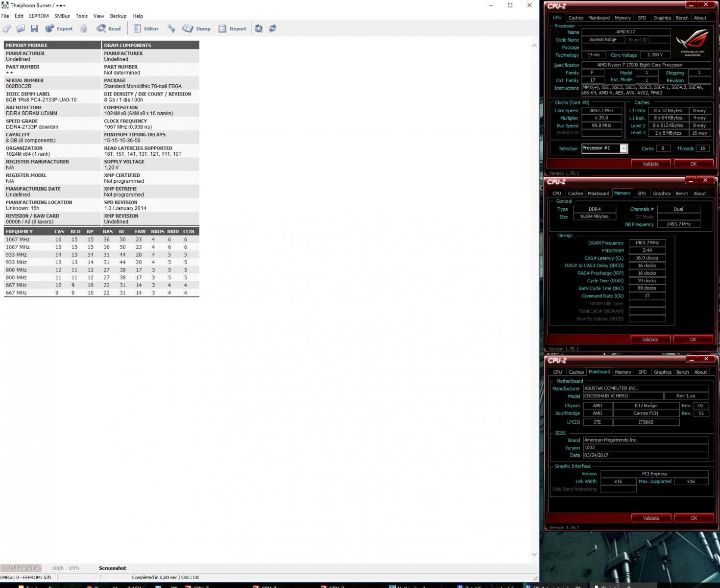Image resolution: width=720 pixels, height=588 pixels.
Task: Click OK in top CPU-Z CPU window
Action: (x=694, y=164)
